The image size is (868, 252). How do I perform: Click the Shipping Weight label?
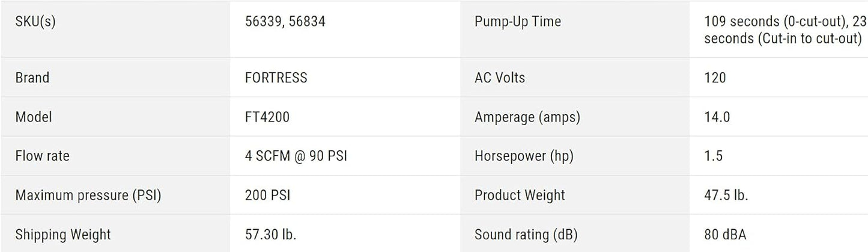[63, 234]
